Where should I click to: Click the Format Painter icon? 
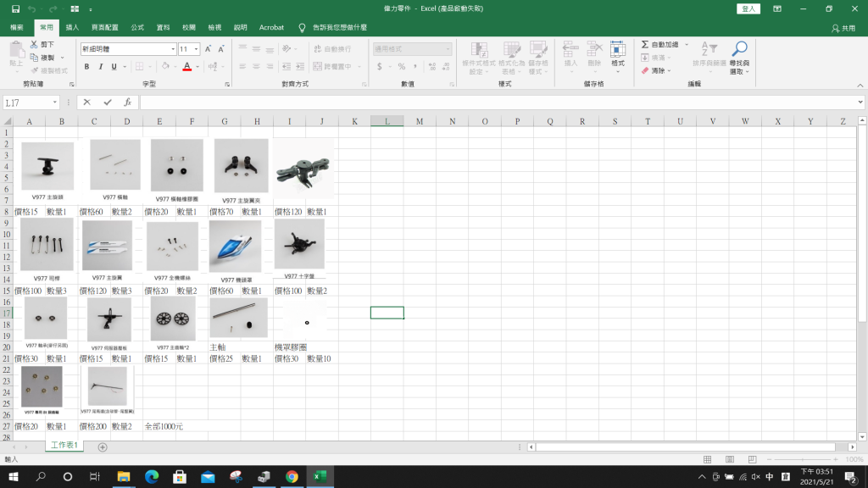(34, 71)
